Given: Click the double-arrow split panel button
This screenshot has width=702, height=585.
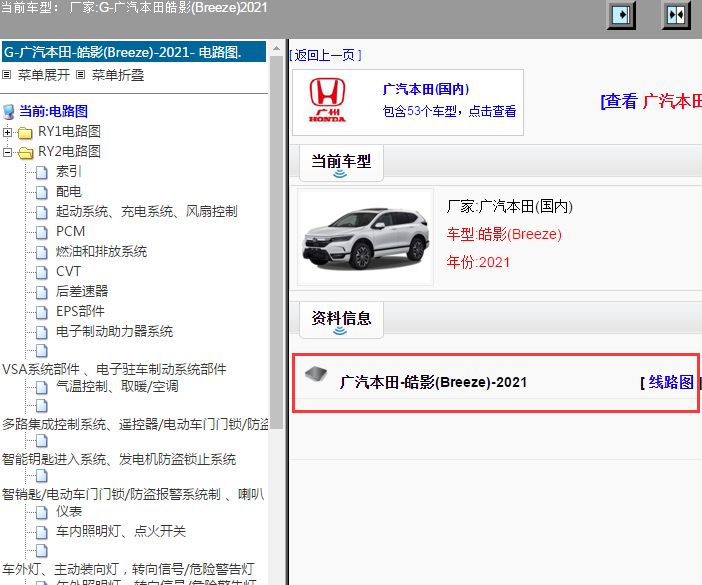Looking at the screenshot, I should tap(676, 15).
